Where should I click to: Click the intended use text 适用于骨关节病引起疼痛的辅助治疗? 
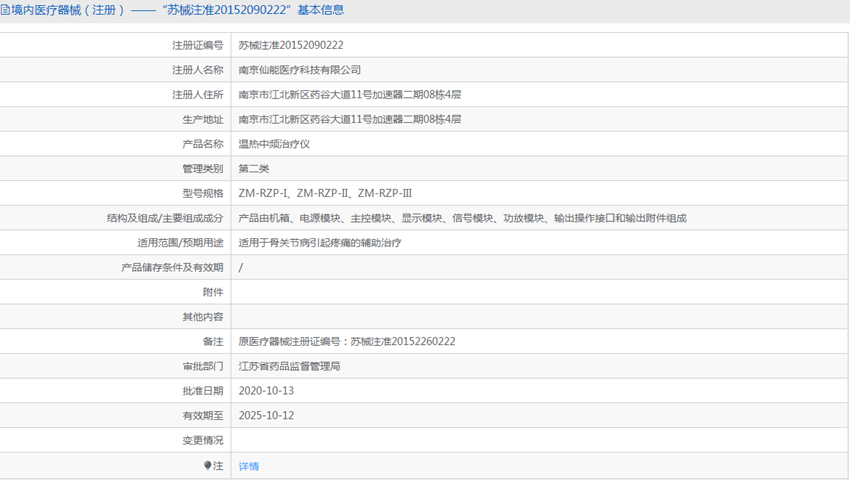(320, 243)
